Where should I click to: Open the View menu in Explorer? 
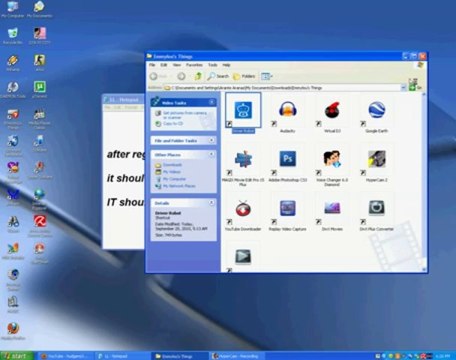click(177, 65)
